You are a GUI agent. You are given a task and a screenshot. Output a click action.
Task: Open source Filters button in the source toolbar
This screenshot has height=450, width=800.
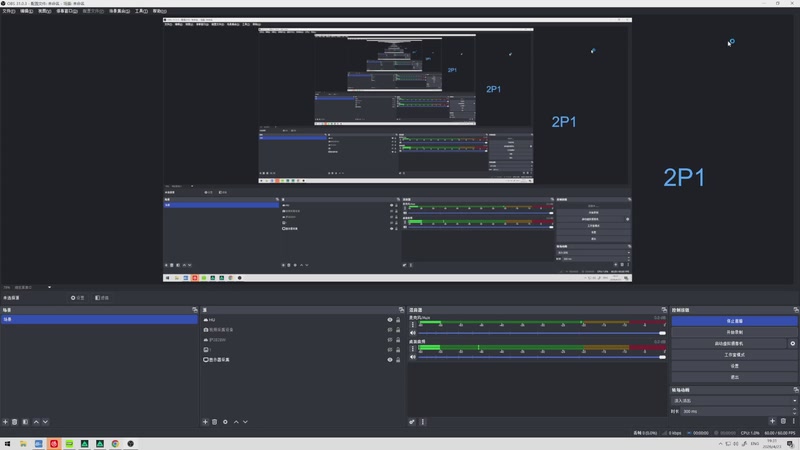tap(102, 298)
